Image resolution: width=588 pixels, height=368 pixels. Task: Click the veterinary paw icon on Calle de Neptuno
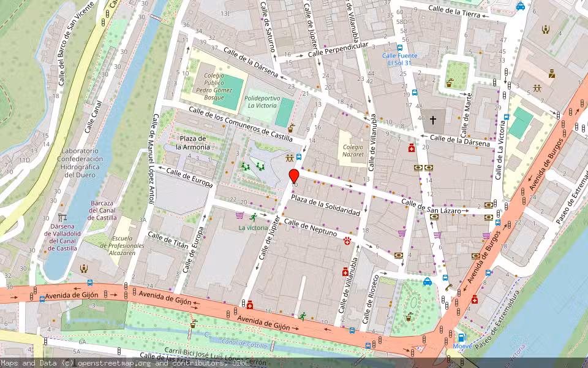tap(347, 240)
